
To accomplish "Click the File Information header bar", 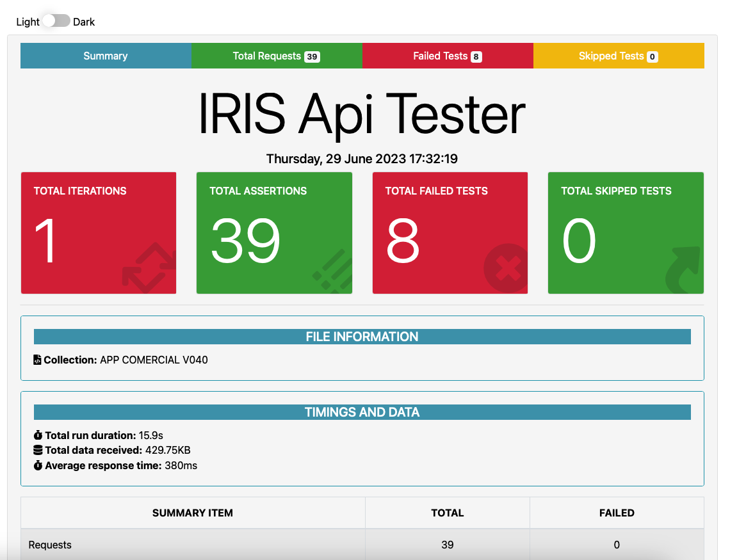I will 362,337.
